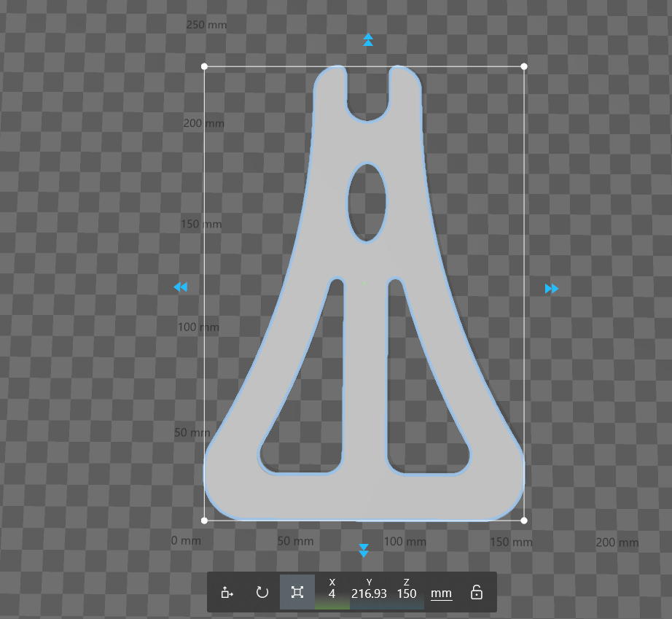The image size is (672, 619).
Task: Click the right-pointing scale arrow handle
Action: 552,289
